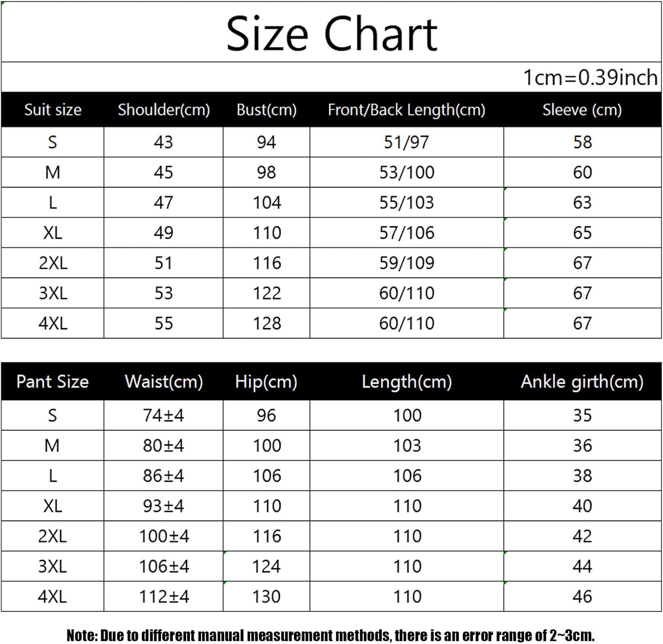Select the Shoulder(cm) column header
Screen dimensions: 663x644
(x=164, y=110)
